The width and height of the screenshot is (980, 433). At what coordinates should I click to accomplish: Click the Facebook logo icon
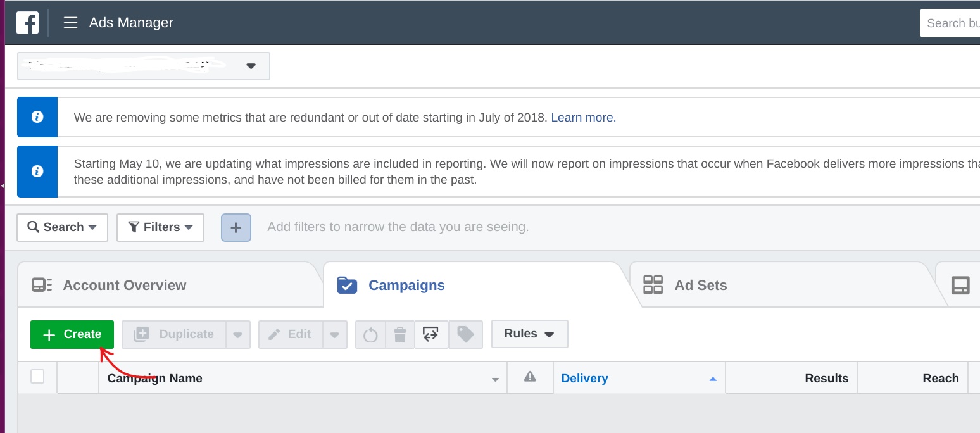click(x=27, y=23)
